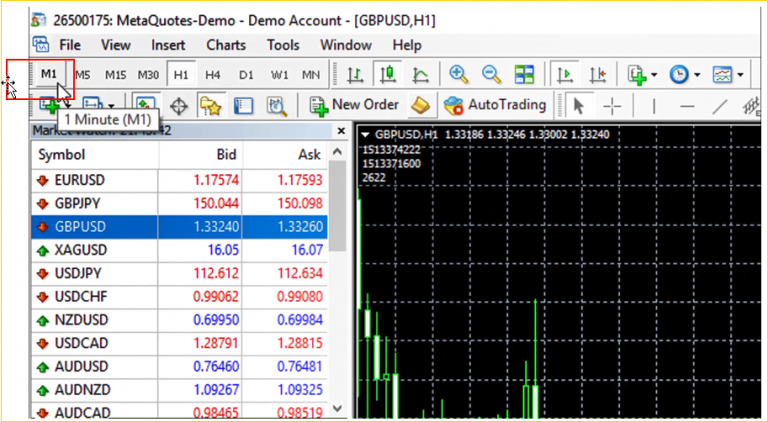768x422 pixels.
Task: Zoom in on the chart
Action: coord(458,75)
